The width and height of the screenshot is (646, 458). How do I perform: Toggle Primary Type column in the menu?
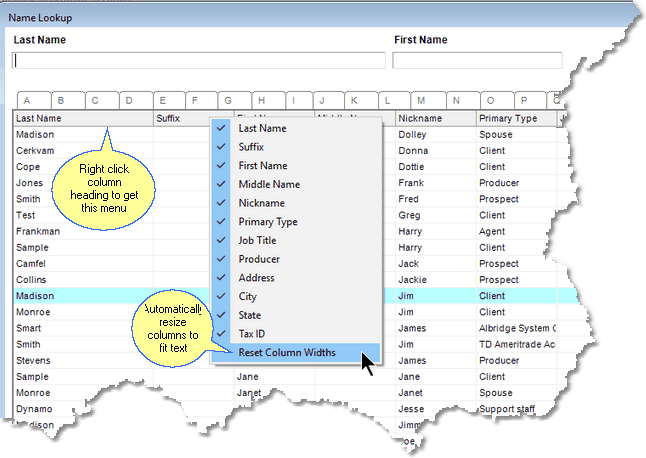tap(296, 222)
